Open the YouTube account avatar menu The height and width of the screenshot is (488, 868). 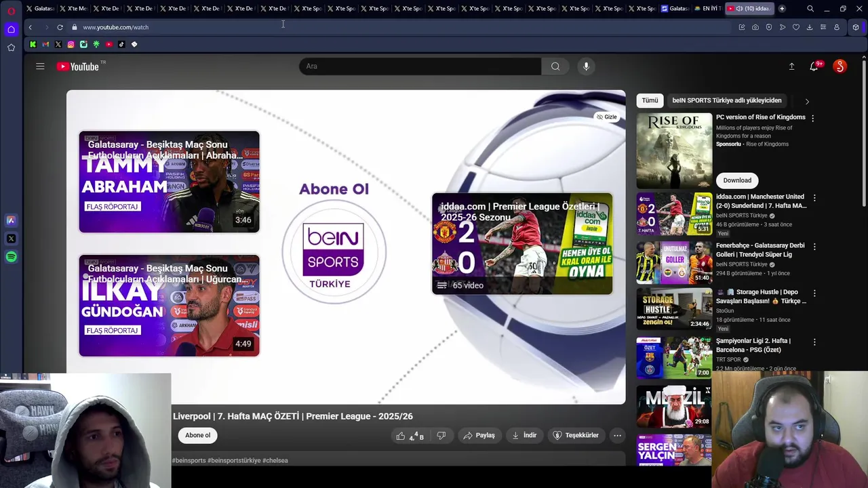tap(840, 66)
